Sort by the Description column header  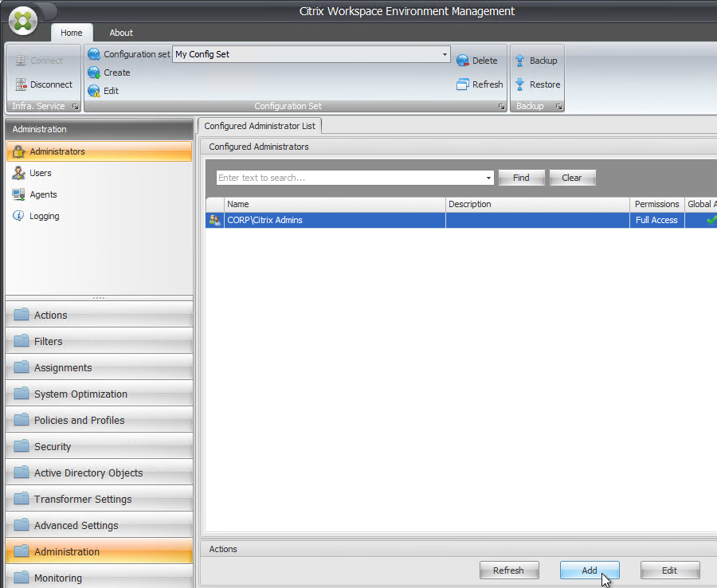[x=537, y=204]
